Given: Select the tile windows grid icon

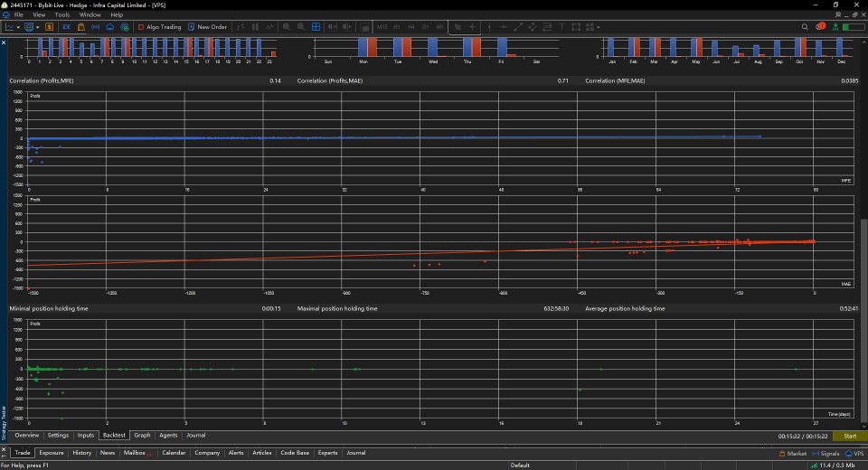Looking at the screenshot, I should (x=316, y=26).
